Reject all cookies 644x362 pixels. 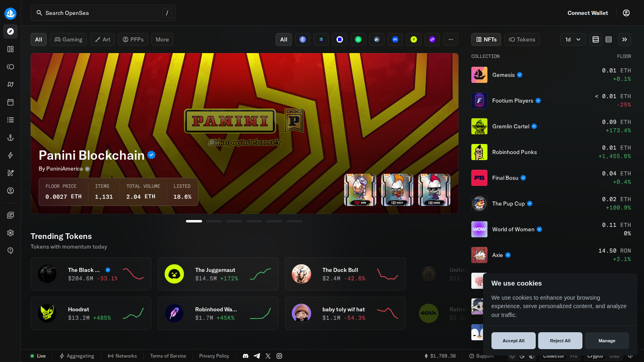tap(560, 341)
